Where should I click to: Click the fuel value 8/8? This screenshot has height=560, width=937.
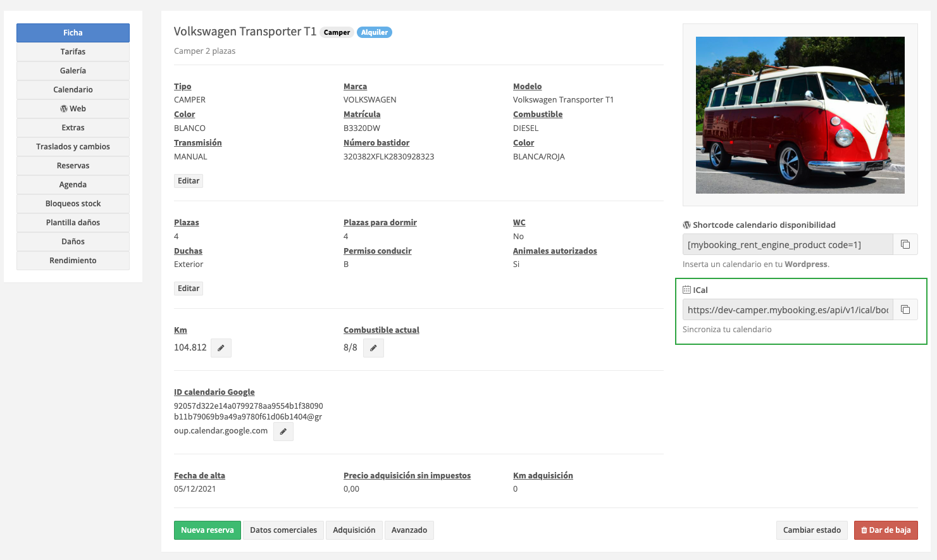point(351,347)
